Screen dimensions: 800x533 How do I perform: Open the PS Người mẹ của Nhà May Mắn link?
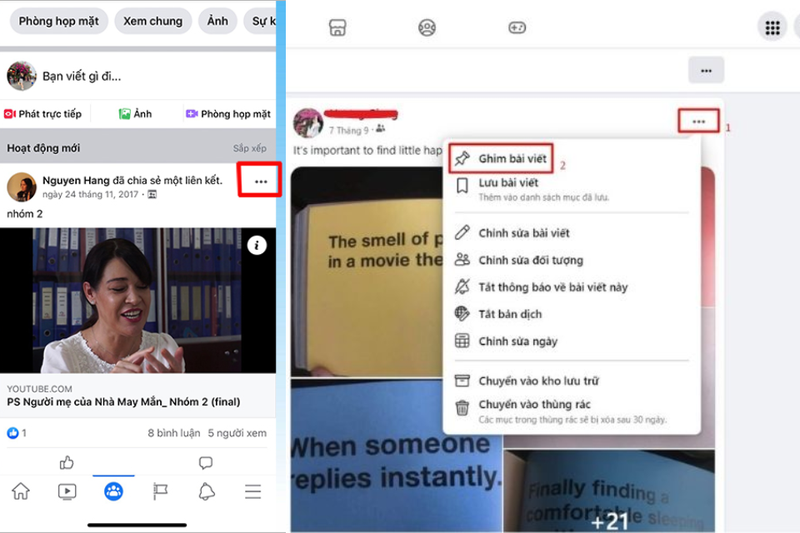coord(123,402)
